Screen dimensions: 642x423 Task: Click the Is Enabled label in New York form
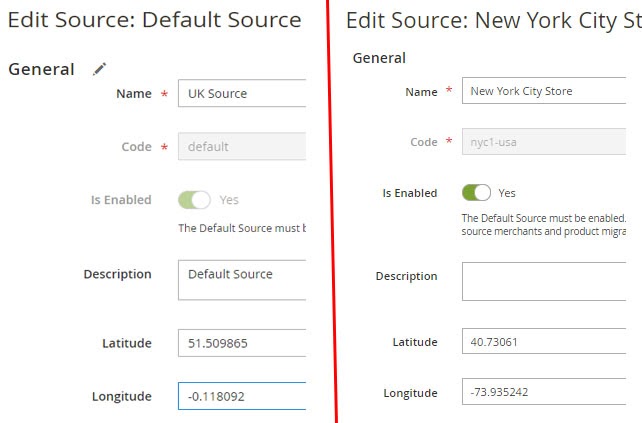click(410, 193)
